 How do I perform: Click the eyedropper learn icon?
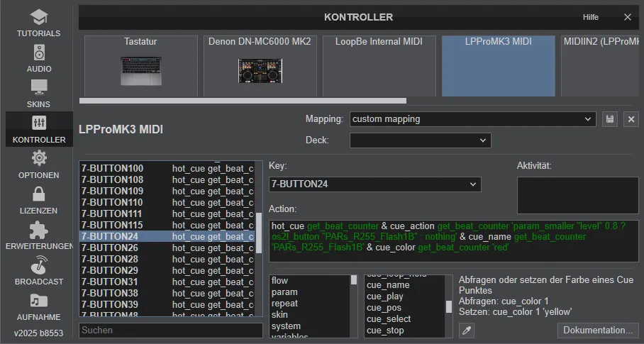[x=467, y=331]
